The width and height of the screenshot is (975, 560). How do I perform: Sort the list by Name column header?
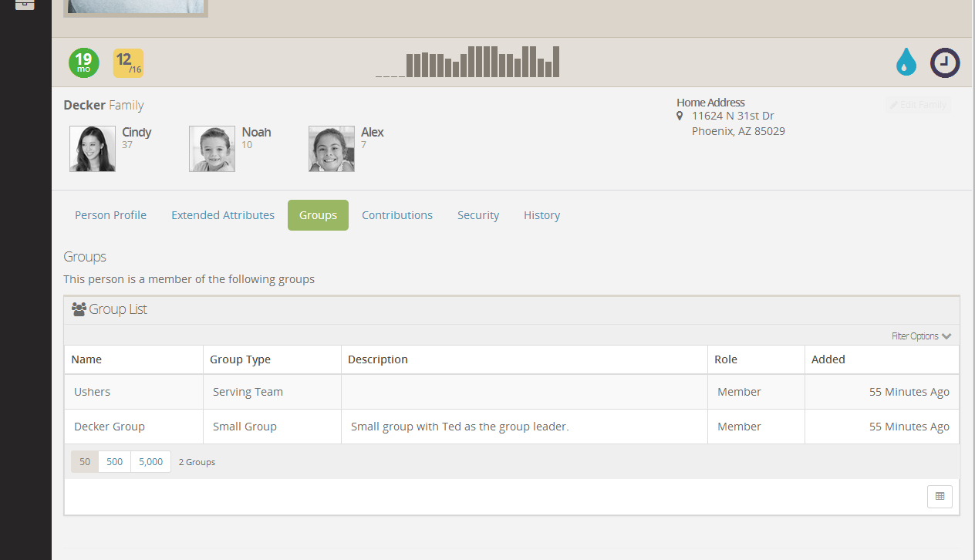(86, 359)
